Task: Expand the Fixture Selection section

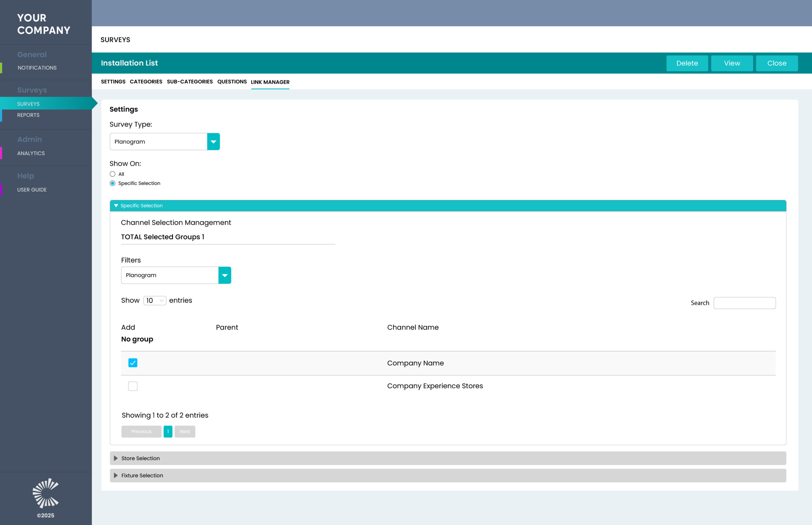Action: pos(448,475)
